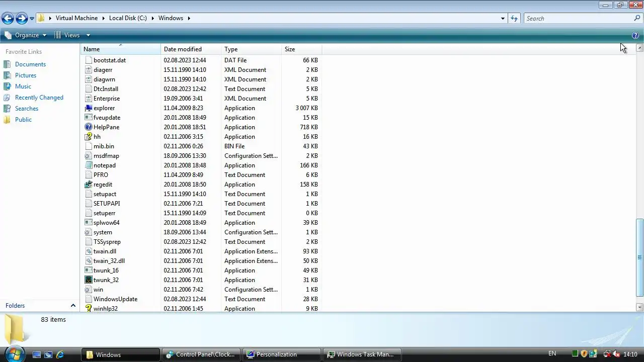Viewport: 644px width, 362px height.
Task: Select the SETUPAPI text document
Action: [107, 204]
